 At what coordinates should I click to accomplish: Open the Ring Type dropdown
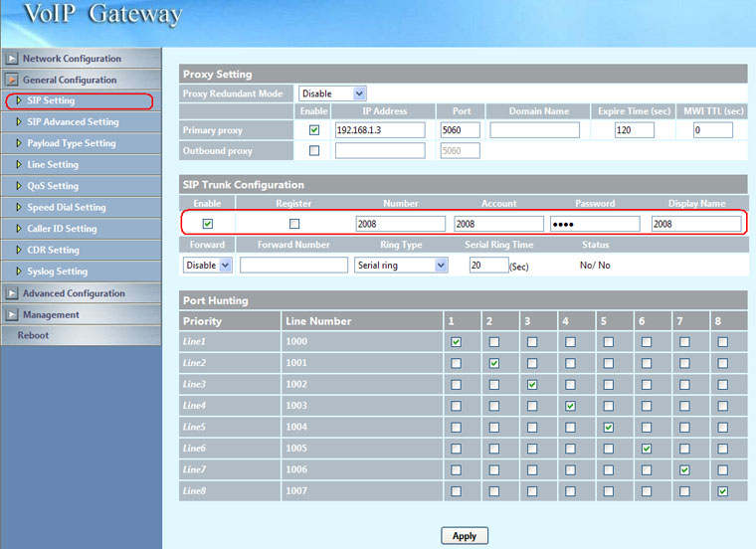pyautogui.click(x=400, y=266)
